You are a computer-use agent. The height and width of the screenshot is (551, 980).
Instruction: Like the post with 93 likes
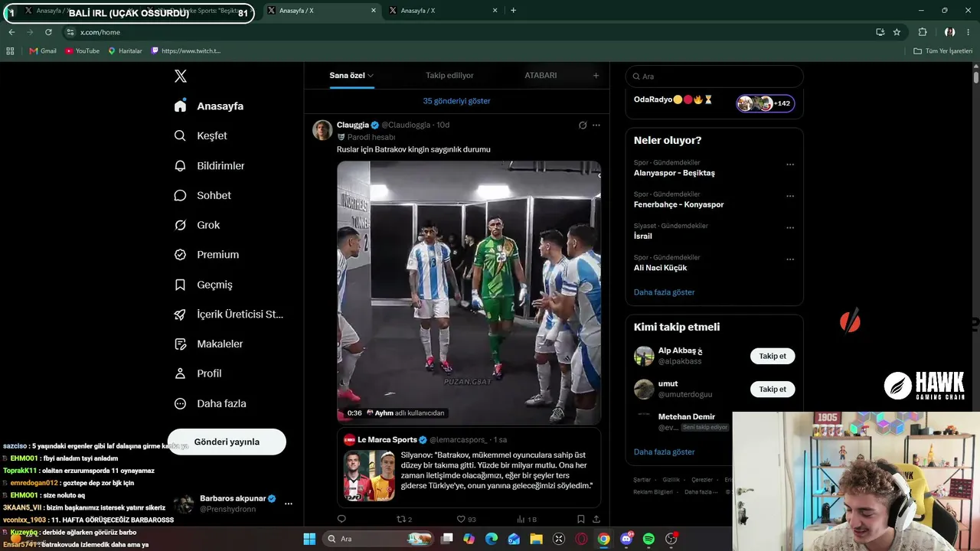pos(461,519)
